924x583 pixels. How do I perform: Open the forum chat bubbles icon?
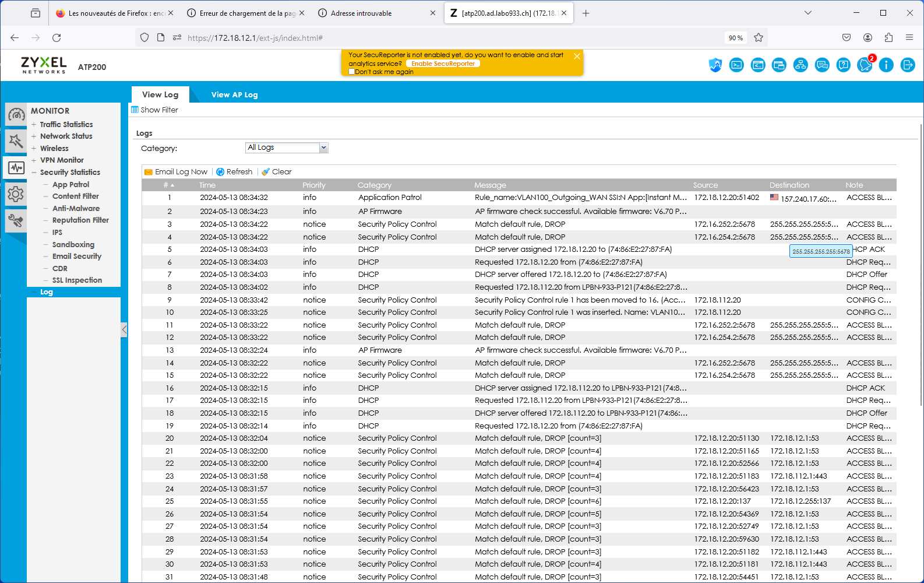coord(822,65)
